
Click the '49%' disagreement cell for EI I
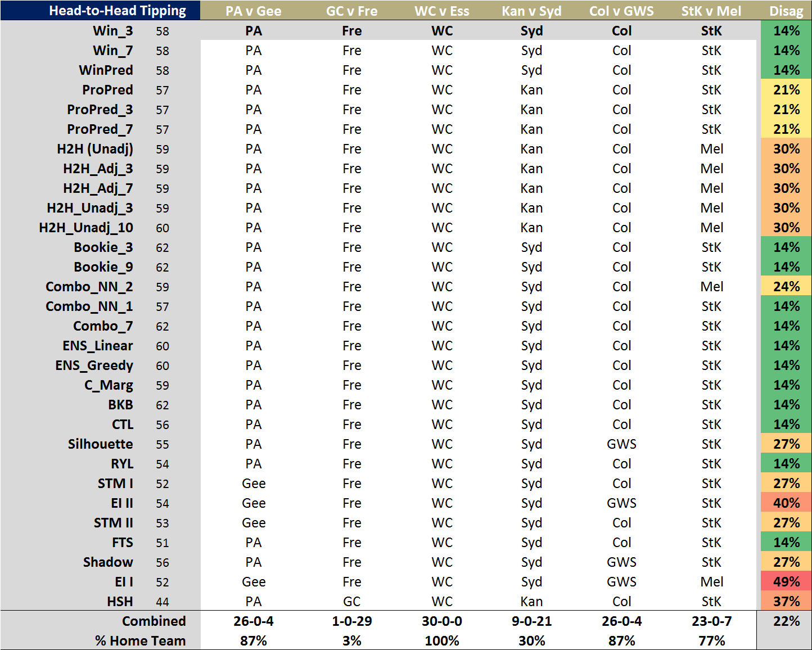786,582
